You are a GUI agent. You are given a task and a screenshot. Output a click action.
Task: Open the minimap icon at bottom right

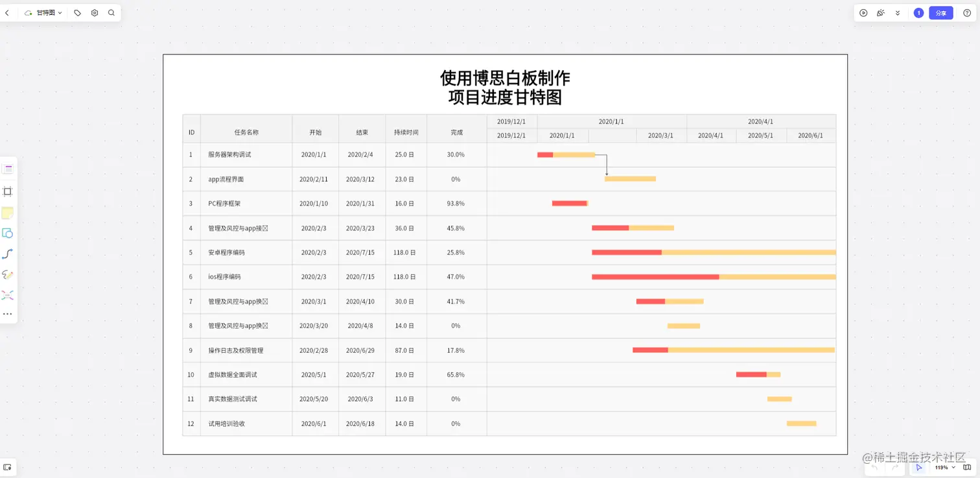coord(967,467)
